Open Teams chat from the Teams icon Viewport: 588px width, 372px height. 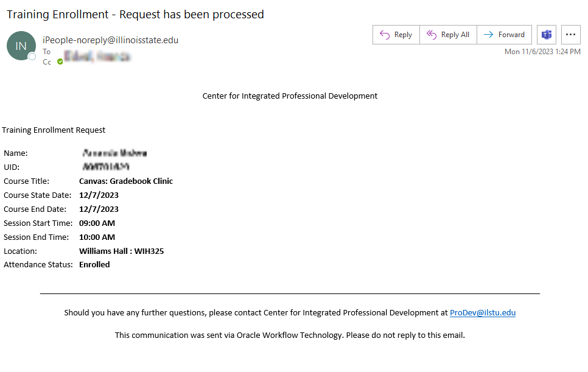[547, 35]
